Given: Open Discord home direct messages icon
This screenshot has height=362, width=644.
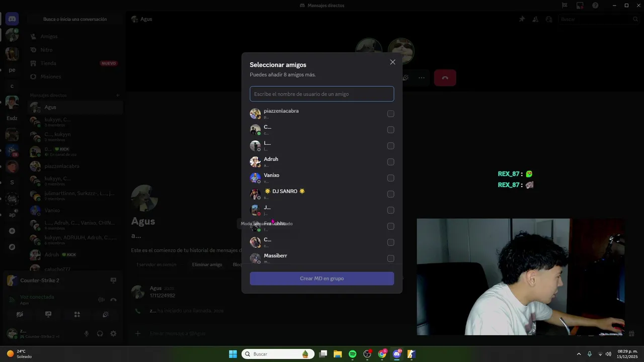Looking at the screenshot, I should click(x=12, y=19).
